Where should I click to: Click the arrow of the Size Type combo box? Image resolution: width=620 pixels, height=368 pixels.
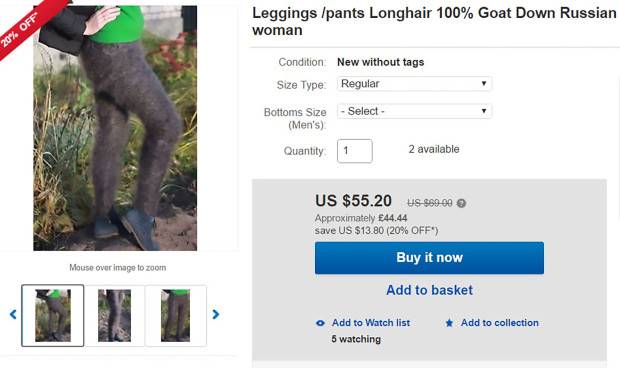(484, 83)
